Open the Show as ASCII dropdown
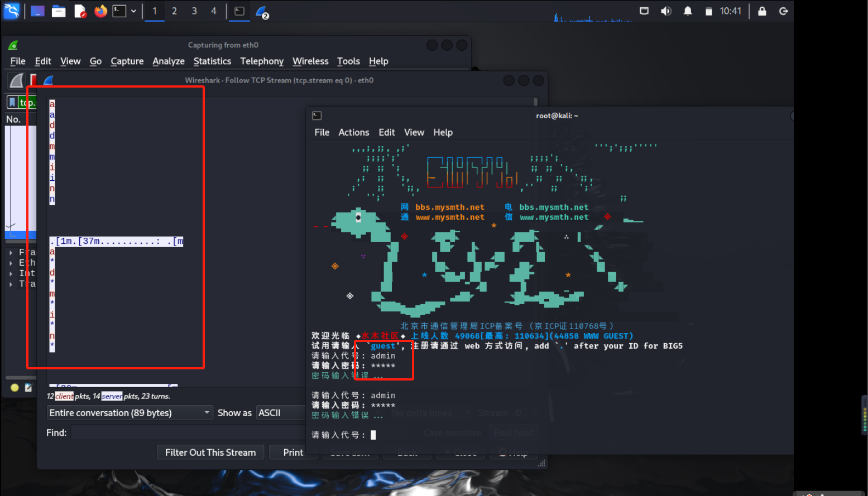This screenshot has width=868, height=496. click(x=281, y=413)
